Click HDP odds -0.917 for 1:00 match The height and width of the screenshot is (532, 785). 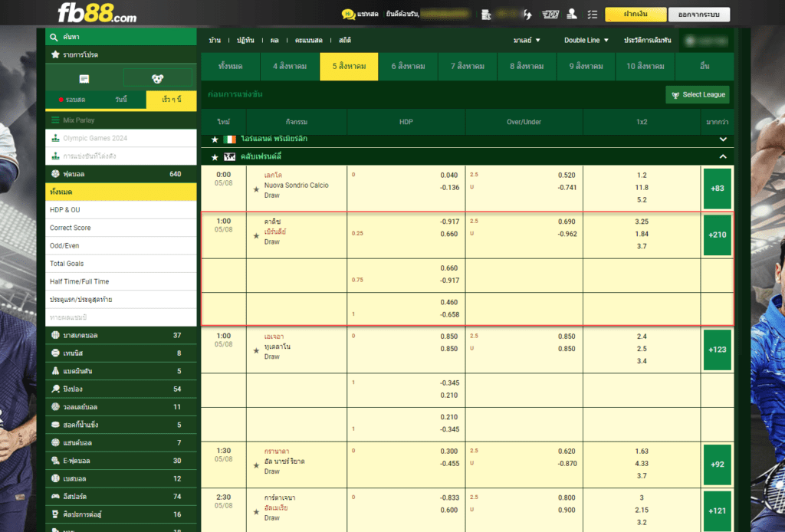point(449,222)
